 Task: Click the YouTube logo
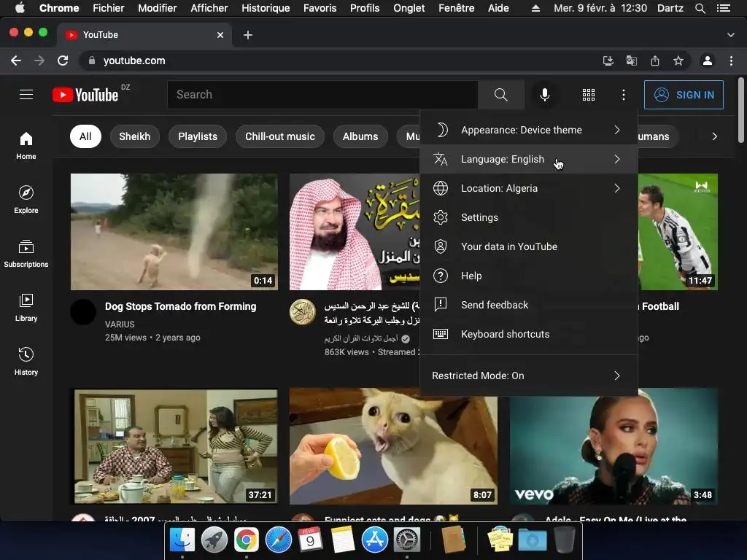click(86, 95)
